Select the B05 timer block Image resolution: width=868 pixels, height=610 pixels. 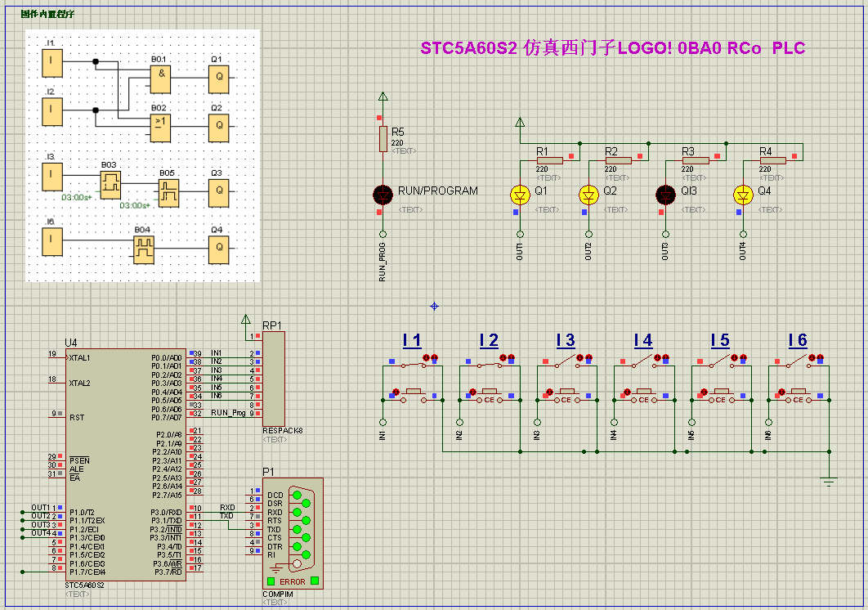pyautogui.click(x=169, y=193)
